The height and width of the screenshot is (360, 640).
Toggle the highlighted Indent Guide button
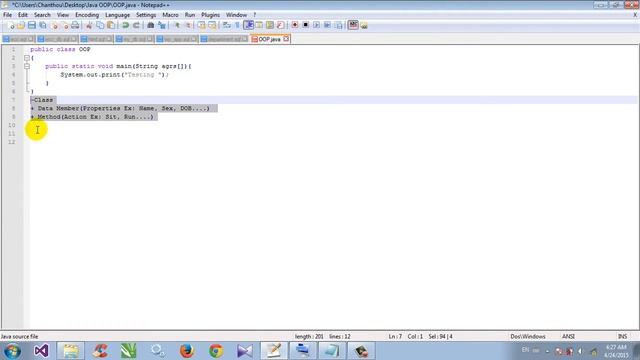[248, 25]
